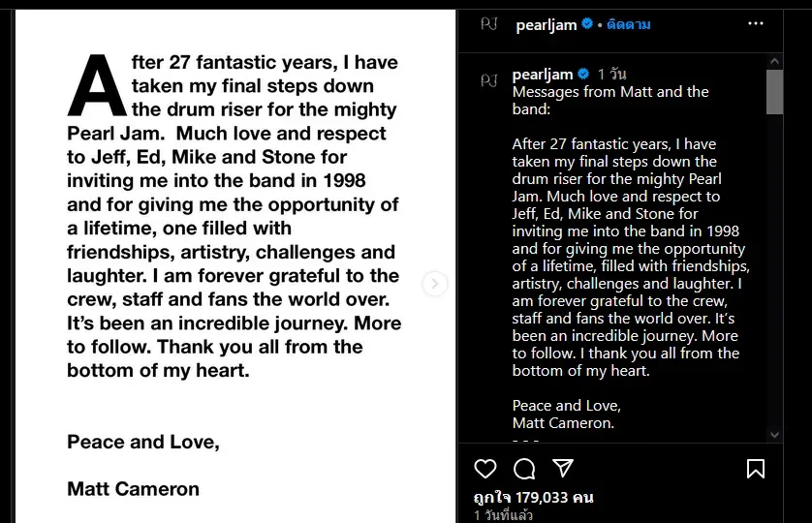This screenshot has width=812, height=523.
Task: Click the caption scrollbar down arrow
Action: click(x=775, y=435)
